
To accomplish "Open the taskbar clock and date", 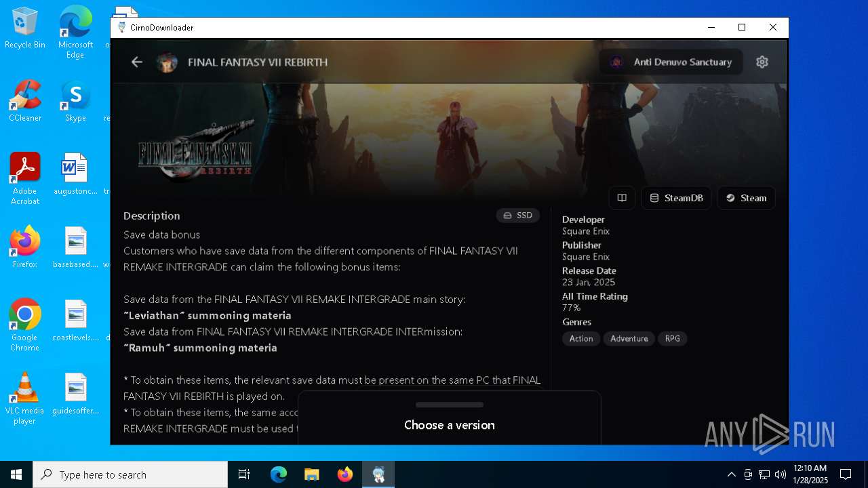I will point(810,474).
